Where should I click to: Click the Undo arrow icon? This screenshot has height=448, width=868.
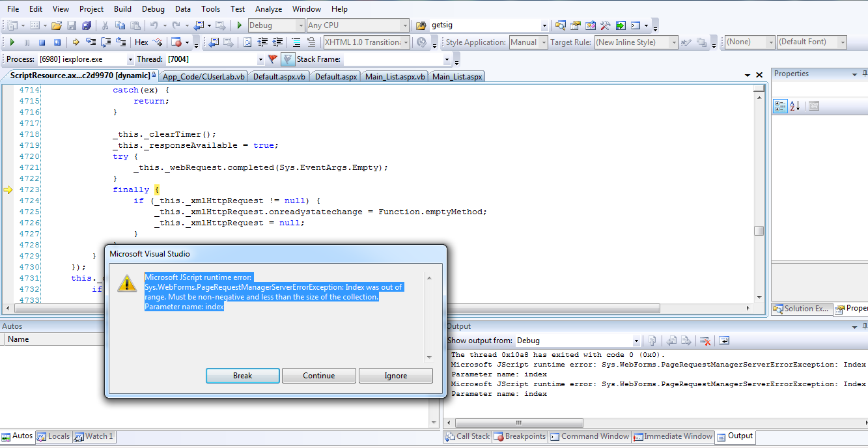154,25
